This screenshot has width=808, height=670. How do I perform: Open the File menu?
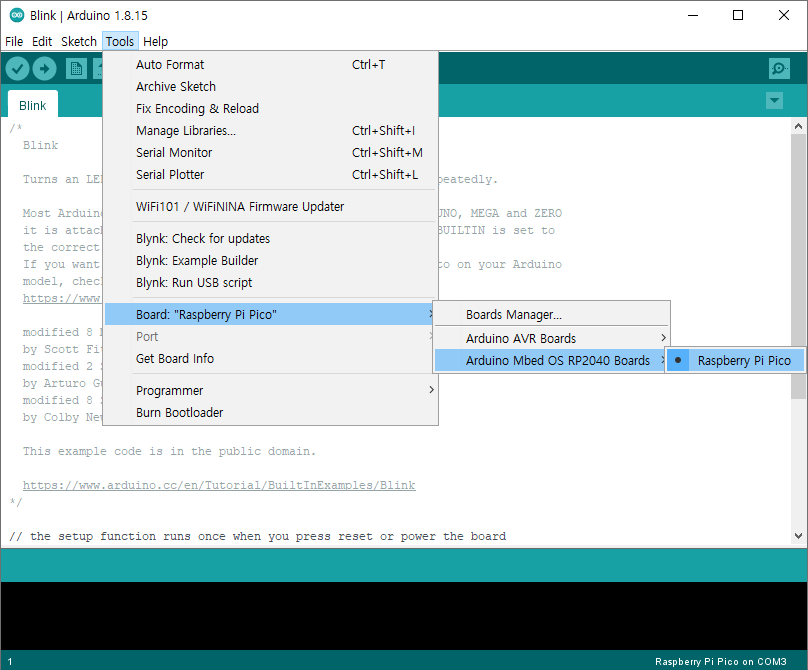tap(14, 41)
